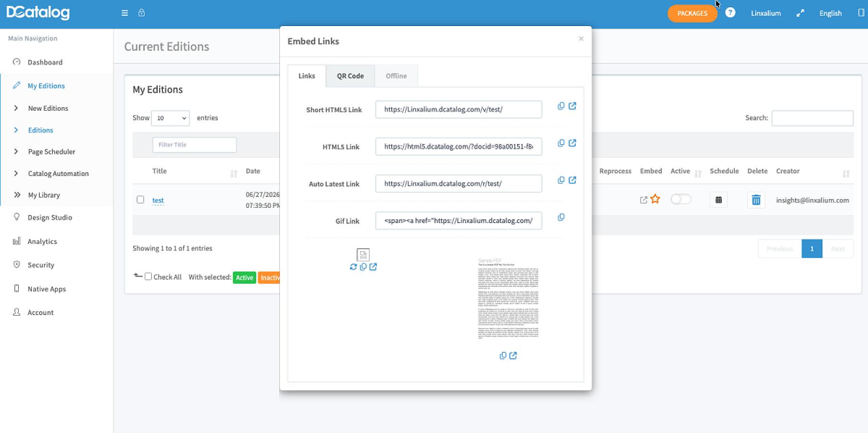Switch to the Links tab
The width and height of the screenshot is (868, 433).
point(307,76)
